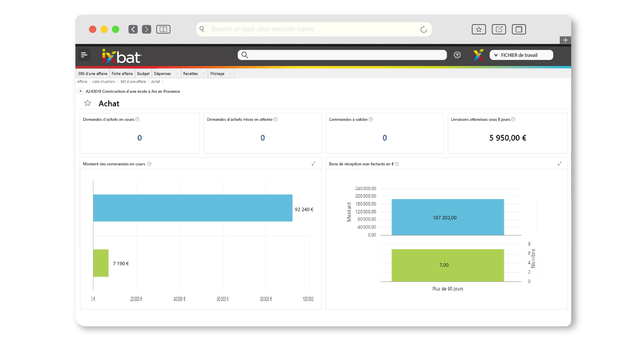The image size is (644, 356).
Task: Click the colorful X logo icon
Action: pos(478,55)
